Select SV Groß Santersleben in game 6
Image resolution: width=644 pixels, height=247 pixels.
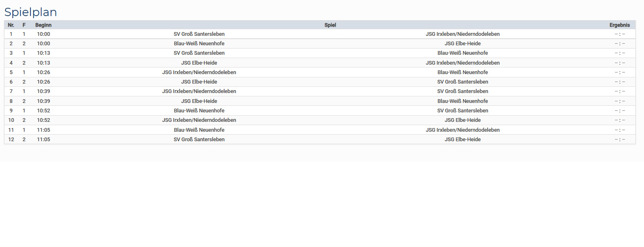tap(463, 82)
